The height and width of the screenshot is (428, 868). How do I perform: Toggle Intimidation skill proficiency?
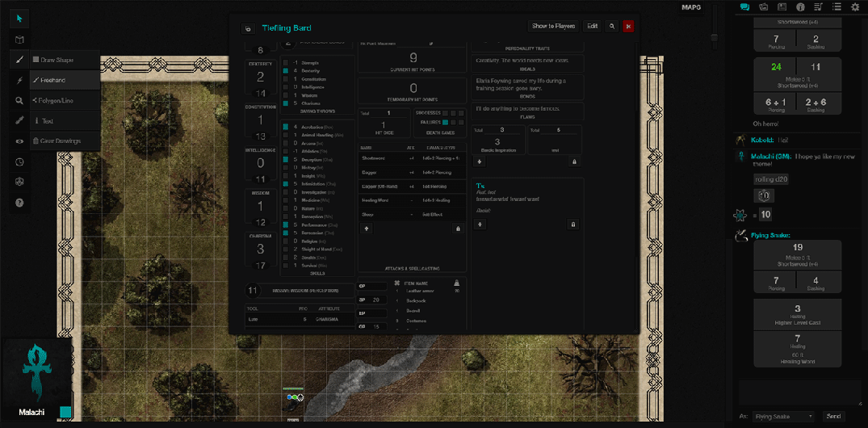(286, 184)
